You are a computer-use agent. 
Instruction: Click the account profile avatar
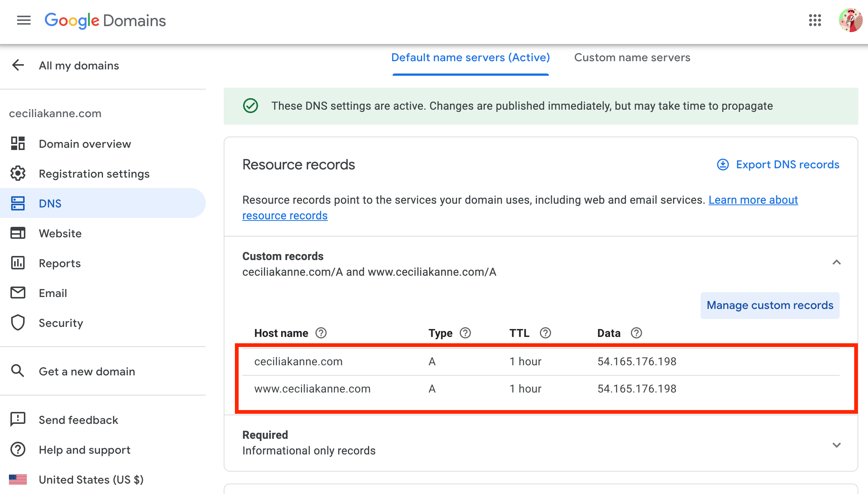850,20
